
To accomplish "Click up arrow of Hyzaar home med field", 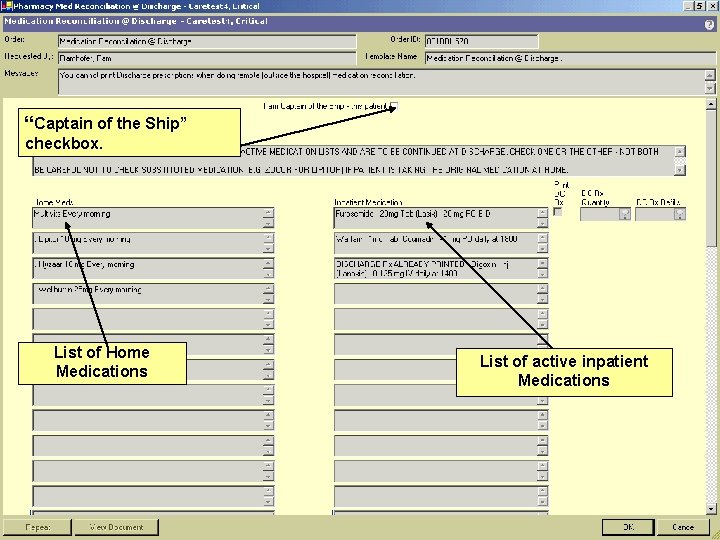I will coord(269,264).
